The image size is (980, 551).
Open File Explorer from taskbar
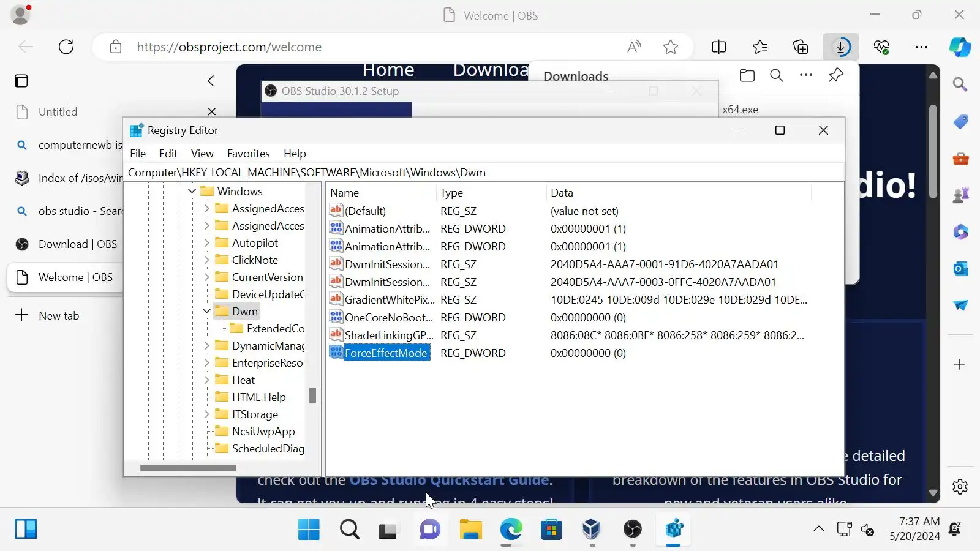pyautogui.click(x=470, y=529)
